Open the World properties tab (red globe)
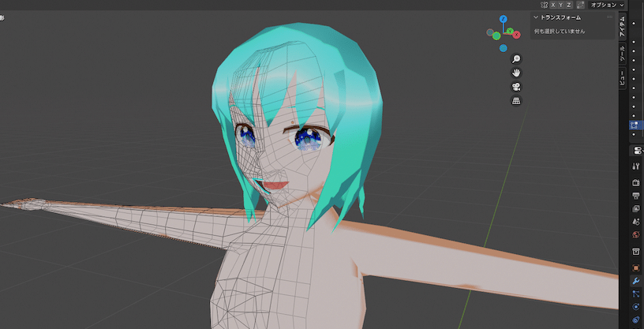Screen dimensions: 644x329 (636, 234)
